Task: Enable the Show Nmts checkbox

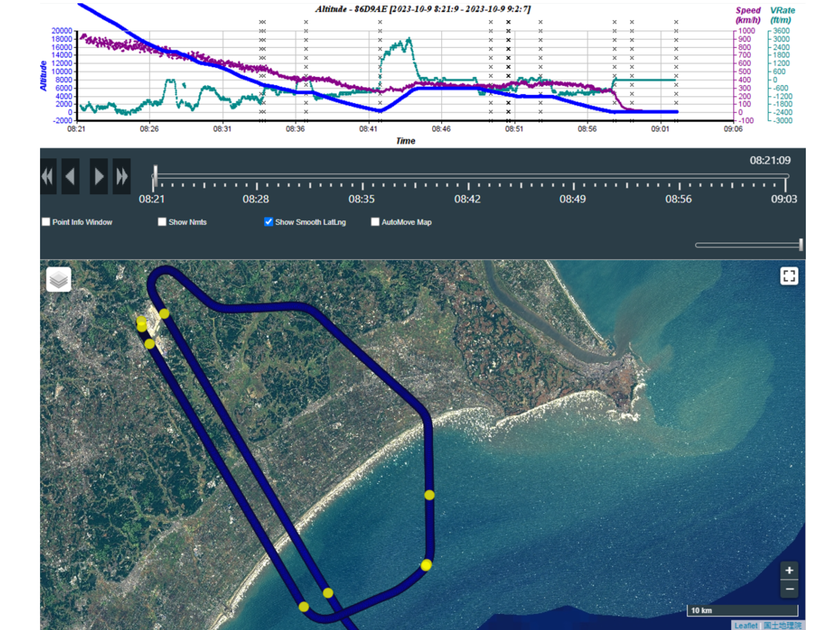Action: [x=162, y=222]
